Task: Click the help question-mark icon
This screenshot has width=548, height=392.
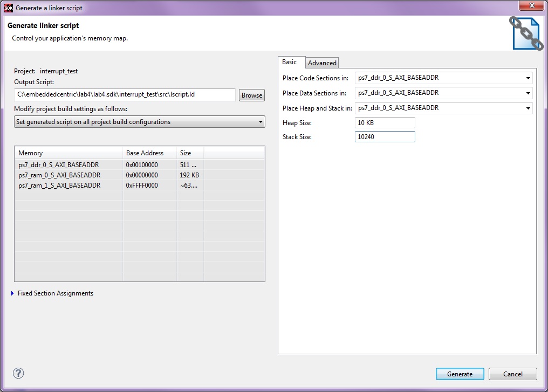Action: [18, 373]
